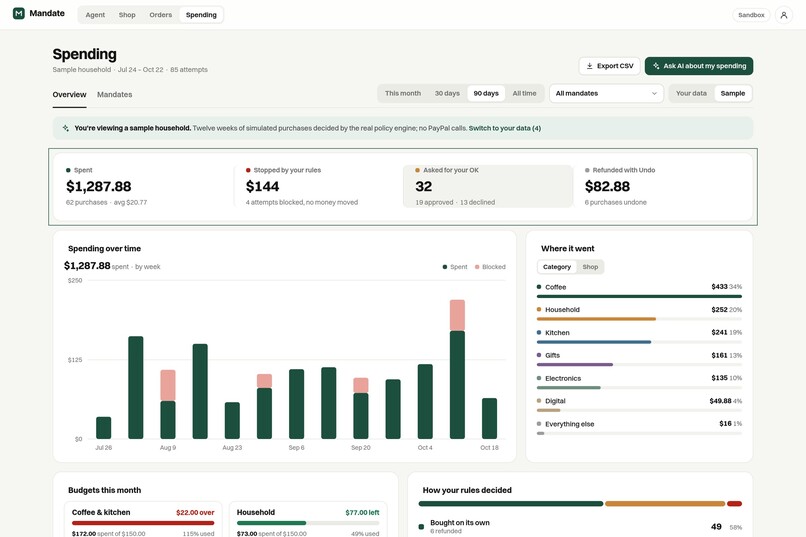Click the $22.00 over budget label

point(195,512)
